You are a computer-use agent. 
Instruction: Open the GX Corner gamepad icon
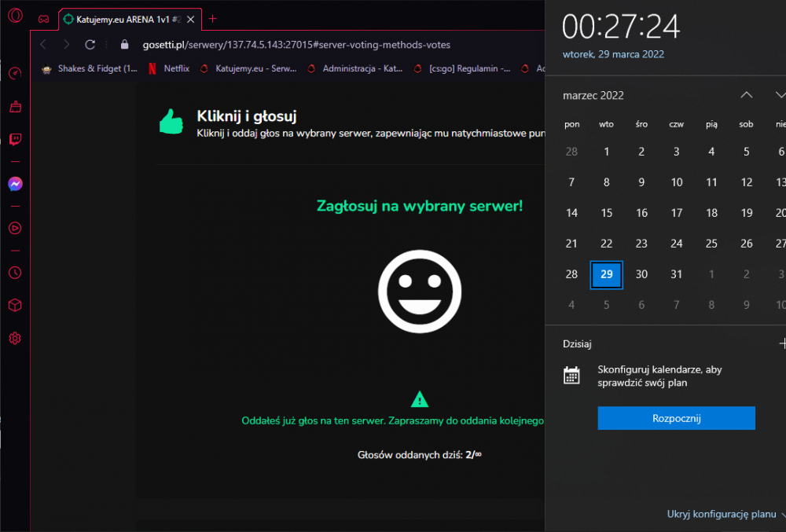(x=43, y=19)
